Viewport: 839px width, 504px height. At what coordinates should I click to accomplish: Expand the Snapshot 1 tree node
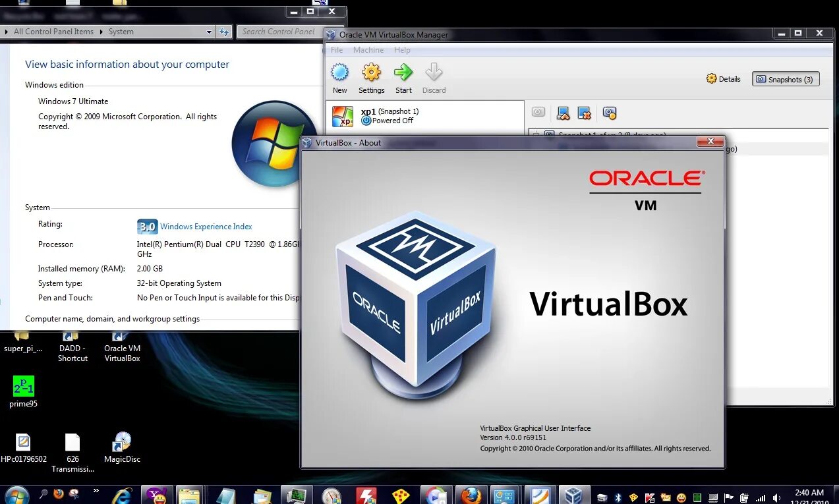coord(535,134)
